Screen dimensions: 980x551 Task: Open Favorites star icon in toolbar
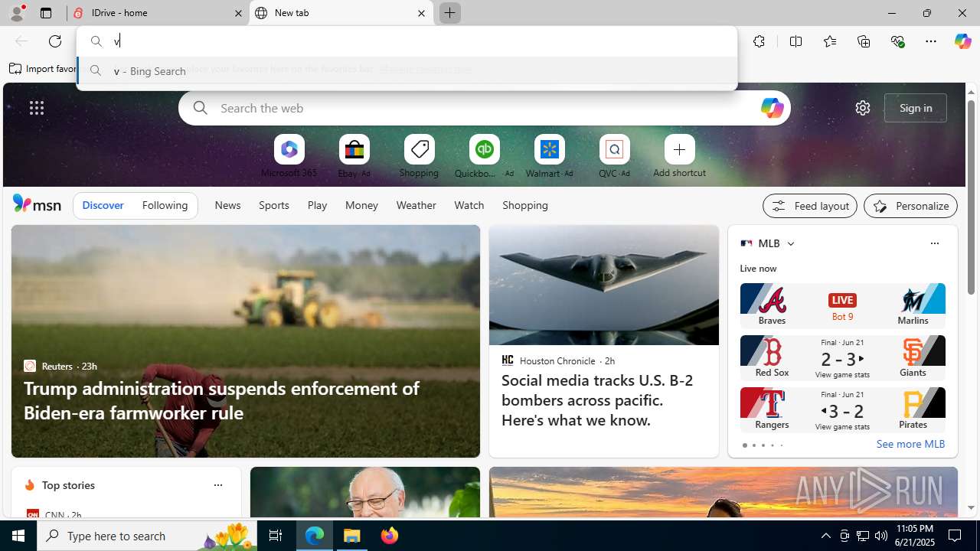tap(829, 41)
